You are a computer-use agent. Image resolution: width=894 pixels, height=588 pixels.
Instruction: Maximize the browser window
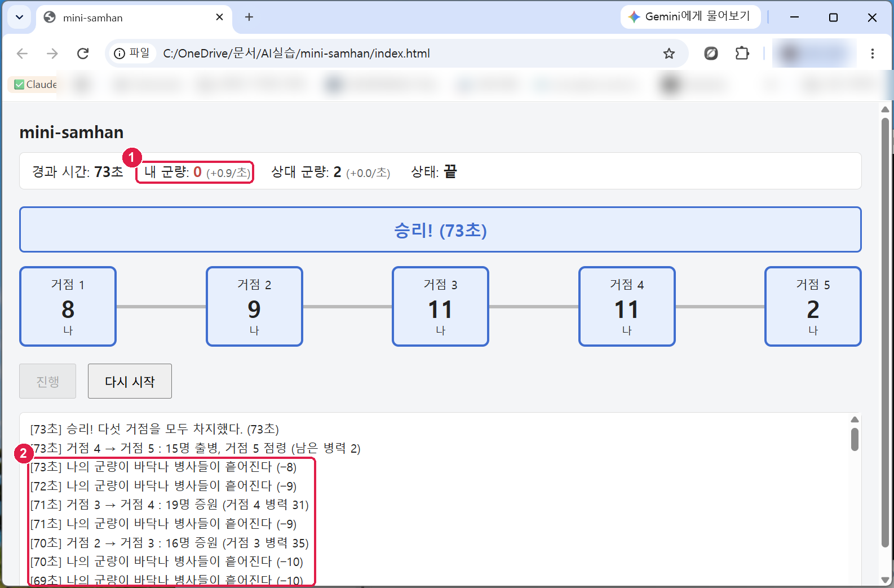(x=833, y=17)
